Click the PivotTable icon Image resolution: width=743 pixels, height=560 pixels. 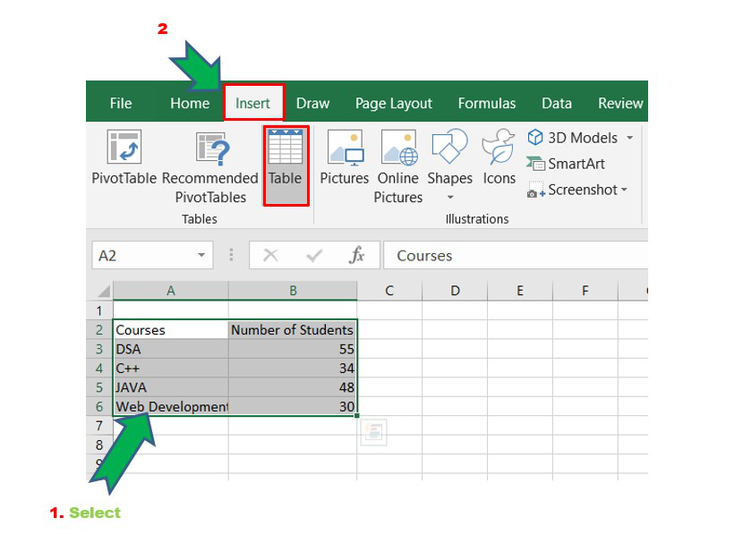click(124, 147)
